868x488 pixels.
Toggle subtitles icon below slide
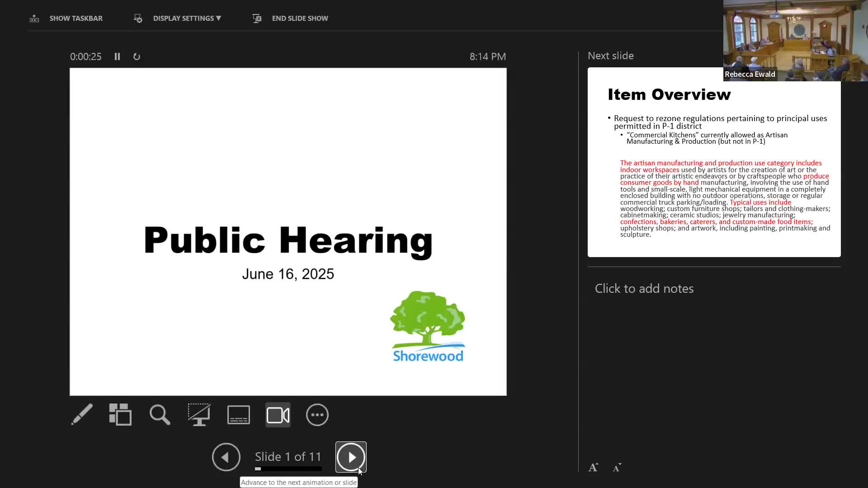click(x=238, y=414)
